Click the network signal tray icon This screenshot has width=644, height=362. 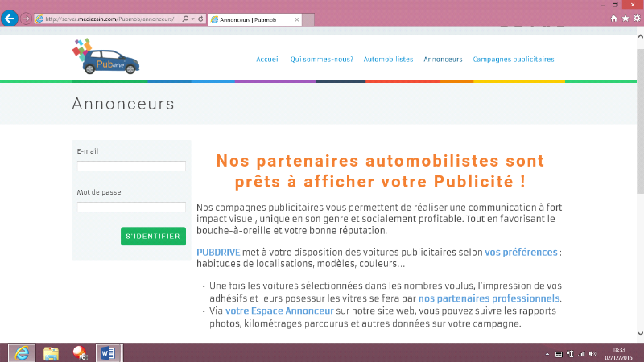click(581, 354)
